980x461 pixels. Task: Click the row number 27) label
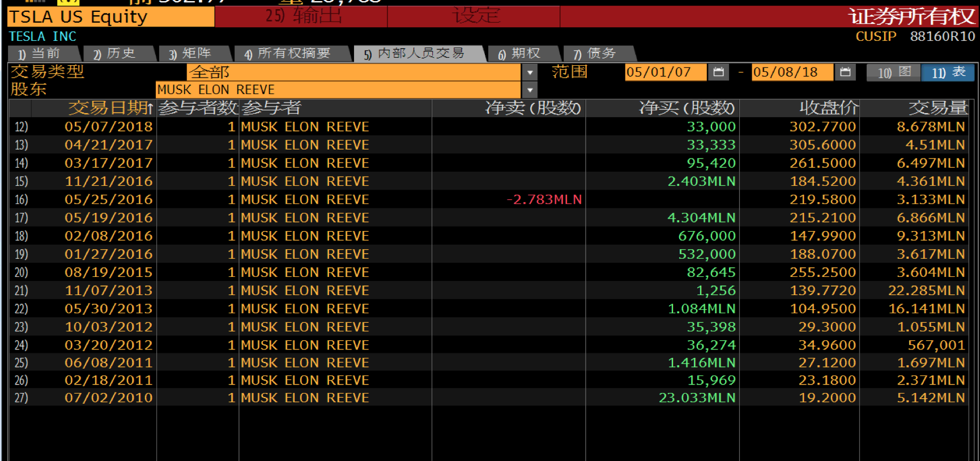21,398
